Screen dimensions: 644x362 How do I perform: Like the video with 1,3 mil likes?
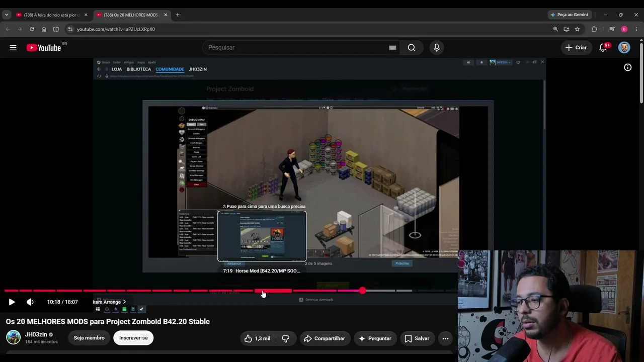(x=257, y=338)
